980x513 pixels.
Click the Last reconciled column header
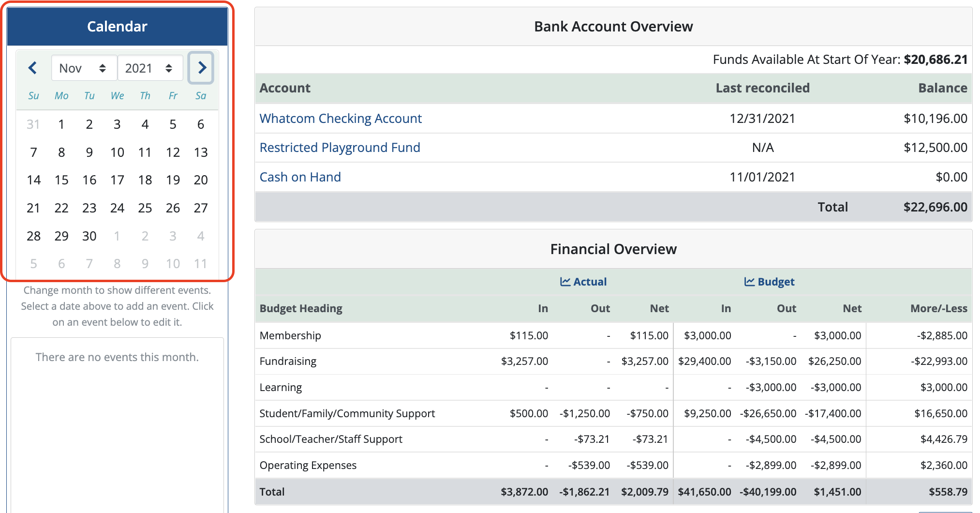click(762, 88)
